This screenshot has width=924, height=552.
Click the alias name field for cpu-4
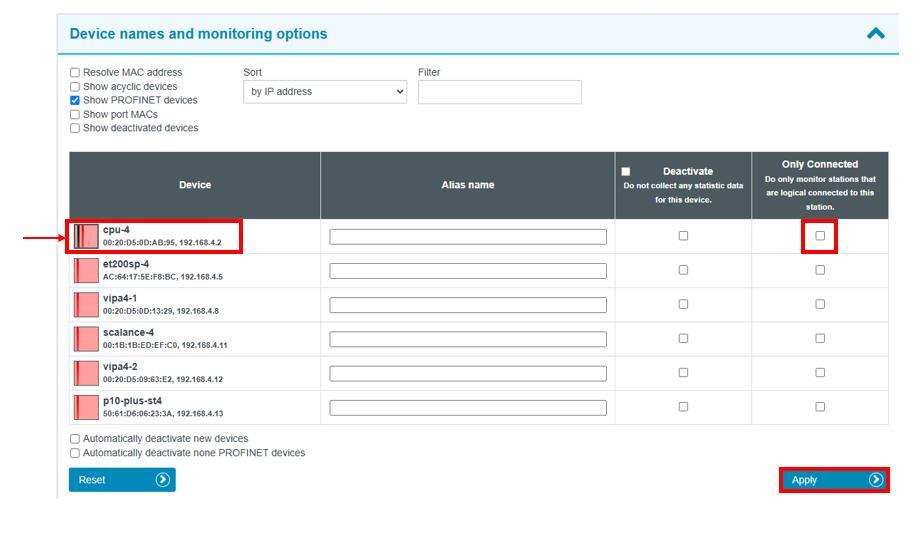pos(468,237)
